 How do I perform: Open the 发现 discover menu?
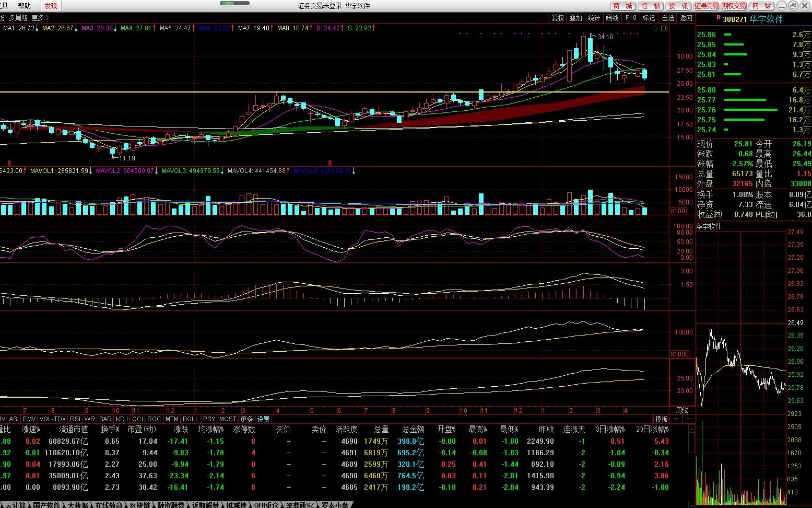[x=51, y=6]
